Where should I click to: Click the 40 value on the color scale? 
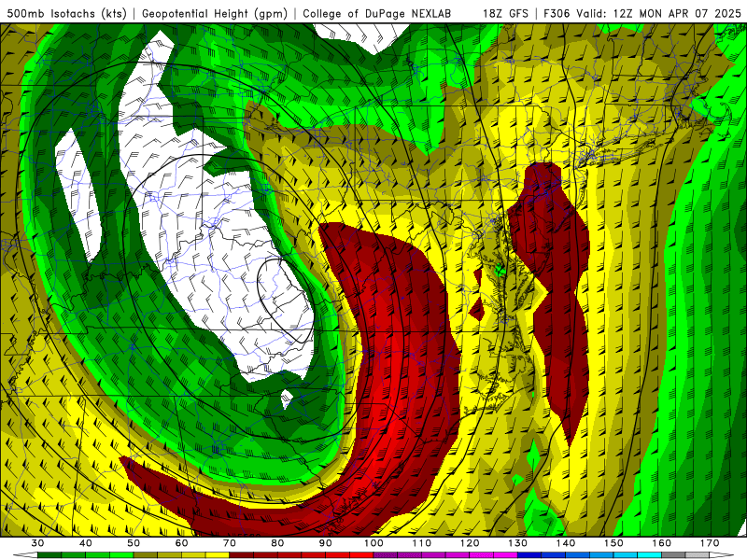coord(86,543)
